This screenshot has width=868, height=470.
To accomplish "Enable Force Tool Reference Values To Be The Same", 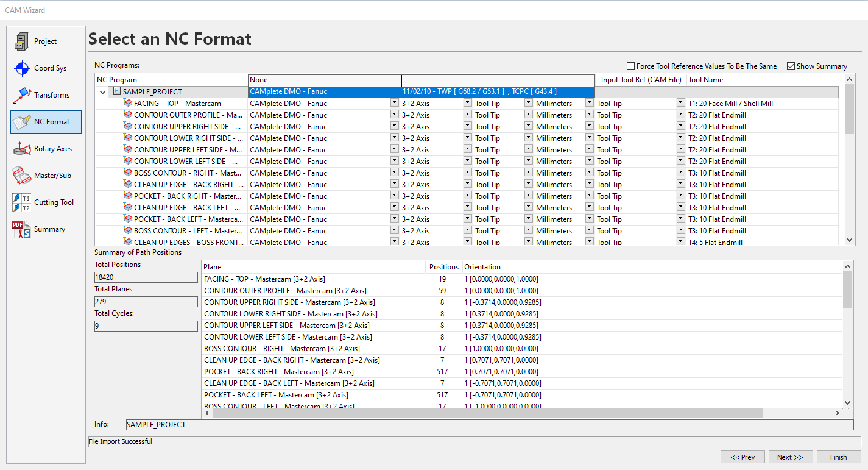I will pos(631,66).
